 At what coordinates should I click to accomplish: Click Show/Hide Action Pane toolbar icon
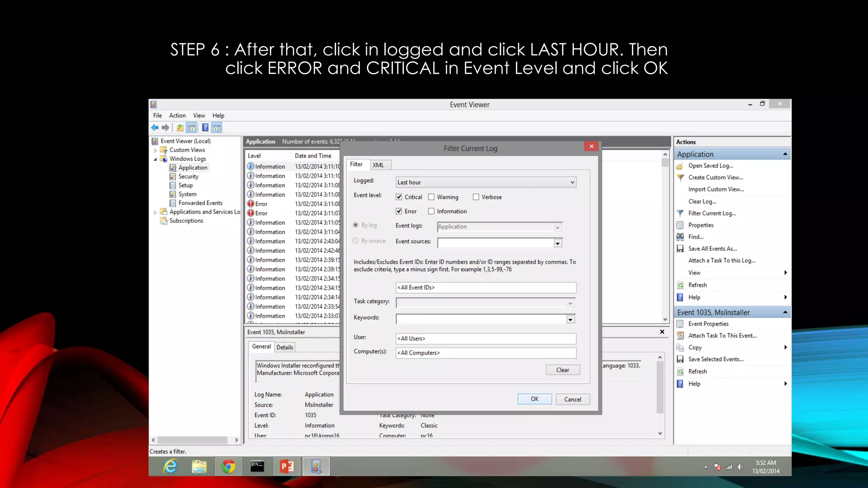click(217, 128)
